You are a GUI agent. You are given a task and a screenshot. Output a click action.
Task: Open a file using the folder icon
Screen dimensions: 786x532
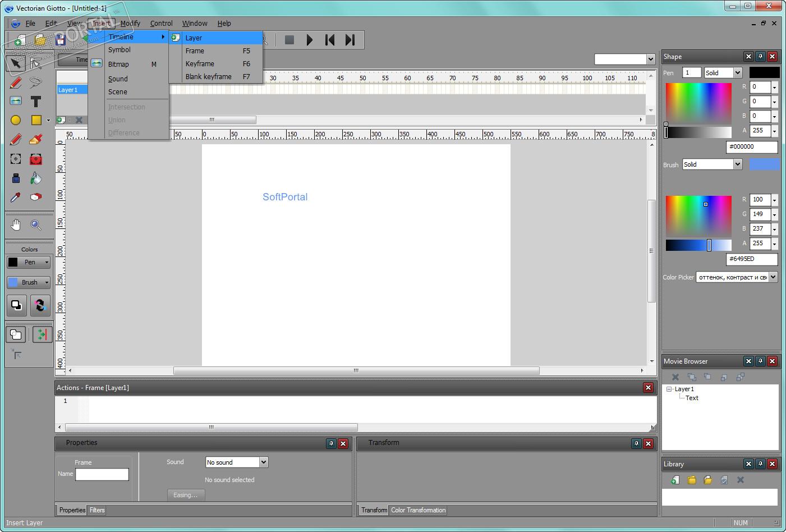tap(40, 40)
